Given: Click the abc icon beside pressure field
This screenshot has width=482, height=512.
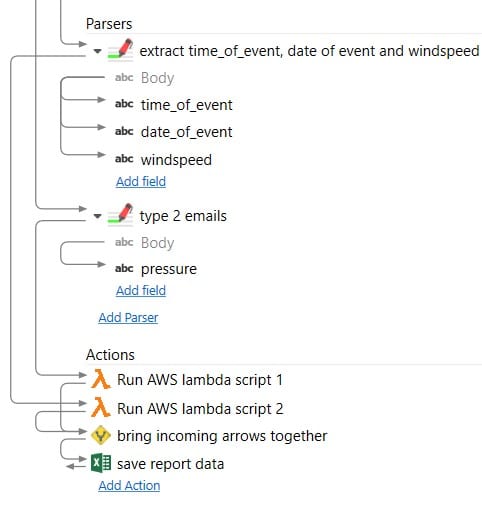Looking at the screenshot, I should click(x=124, y=268).
